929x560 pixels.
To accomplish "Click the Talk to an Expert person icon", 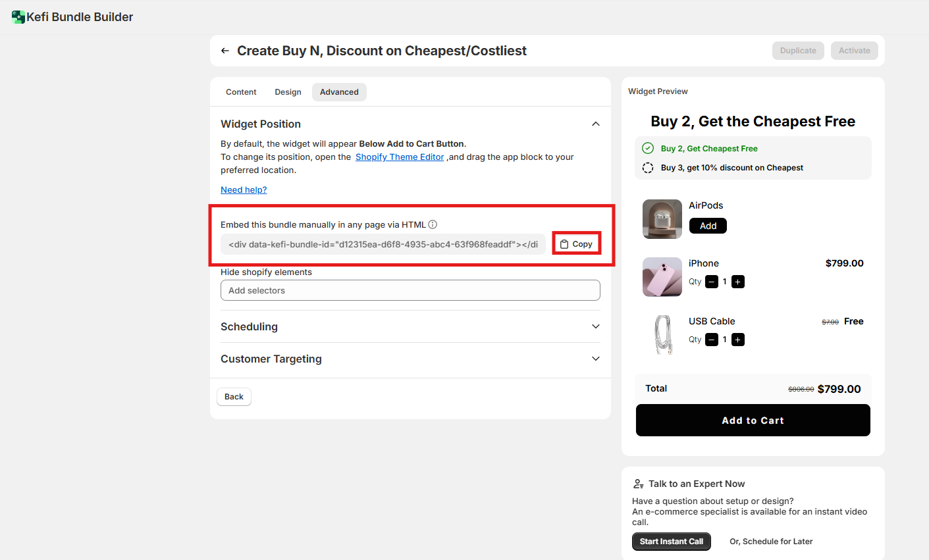I will (638, 484).
